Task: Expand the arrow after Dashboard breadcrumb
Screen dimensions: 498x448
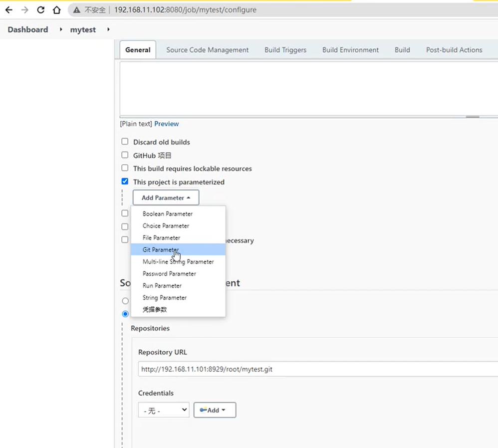Action: (61, 29)
